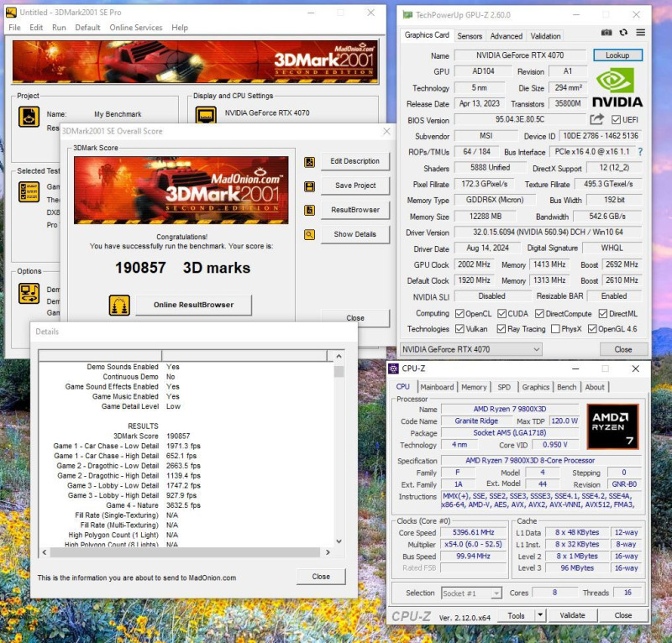The height and width of the screenshot is (643, 672).
Task: Click the Validate button in CPU-Z
Action: 572,615
